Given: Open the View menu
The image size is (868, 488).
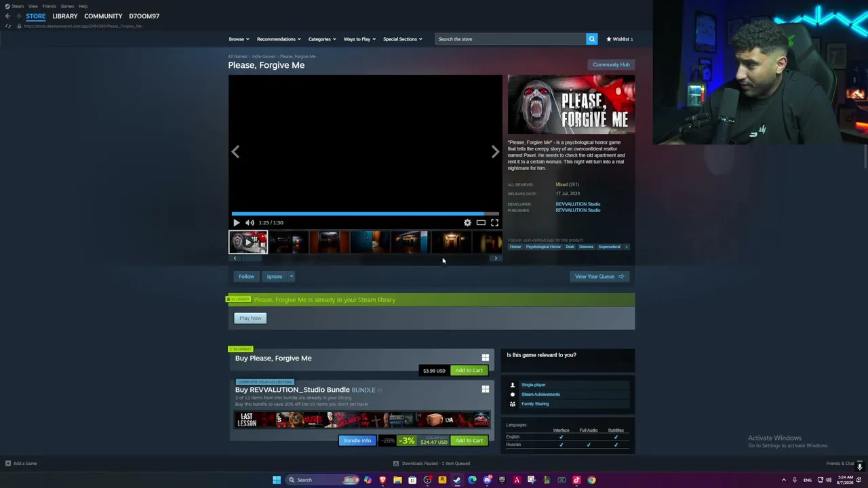Looking at the screenshot, I should (x=33, y=6).
